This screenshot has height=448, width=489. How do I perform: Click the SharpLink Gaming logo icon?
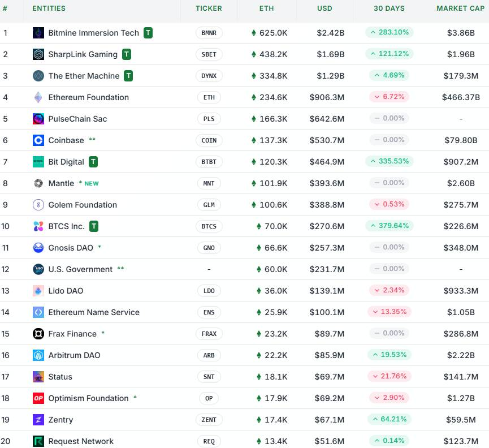(x=38, y=54)
